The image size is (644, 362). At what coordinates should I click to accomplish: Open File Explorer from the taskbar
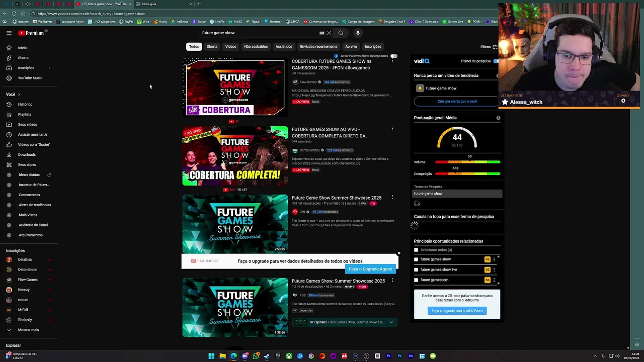222,356
